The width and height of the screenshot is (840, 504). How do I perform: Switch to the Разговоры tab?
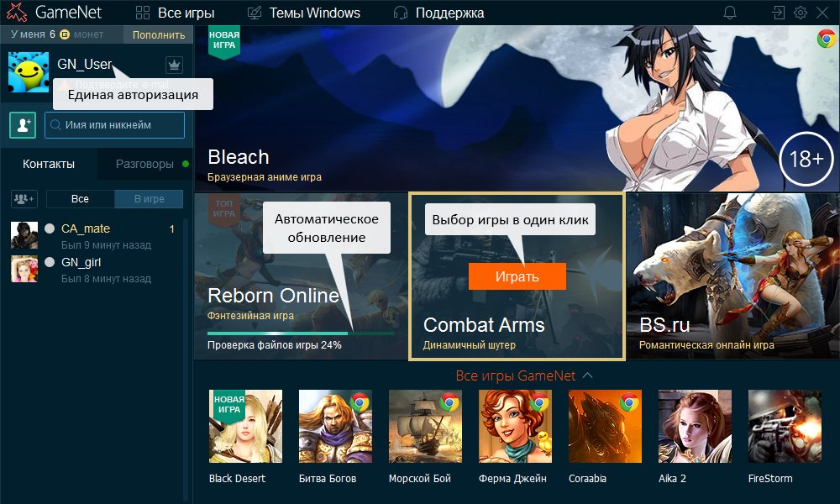click(x=144, y=164)
